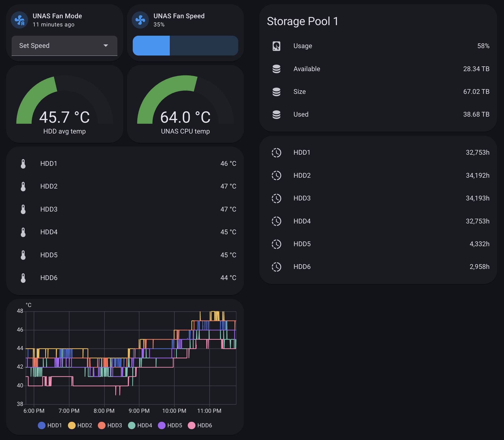Toggle HDD5 series in chart legend
This screenshot has width=504, height=440.
pyautogui.click(x=170, y=425)
